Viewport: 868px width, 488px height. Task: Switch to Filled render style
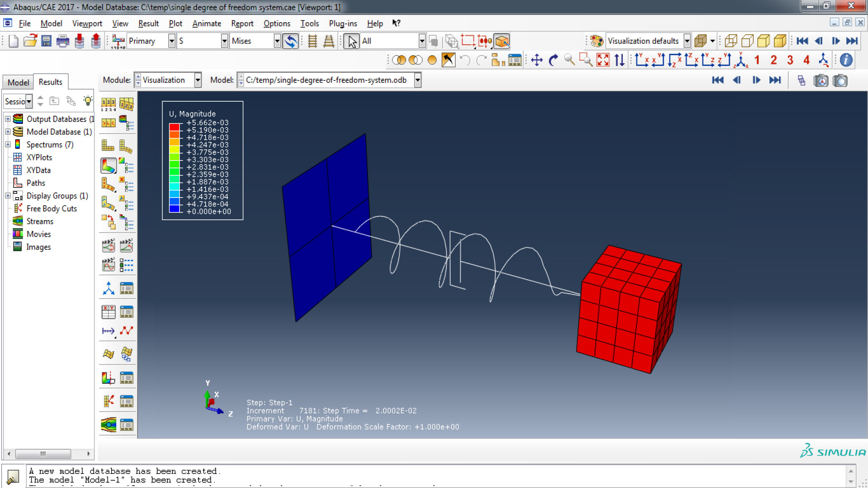click(x=764, y=41)
